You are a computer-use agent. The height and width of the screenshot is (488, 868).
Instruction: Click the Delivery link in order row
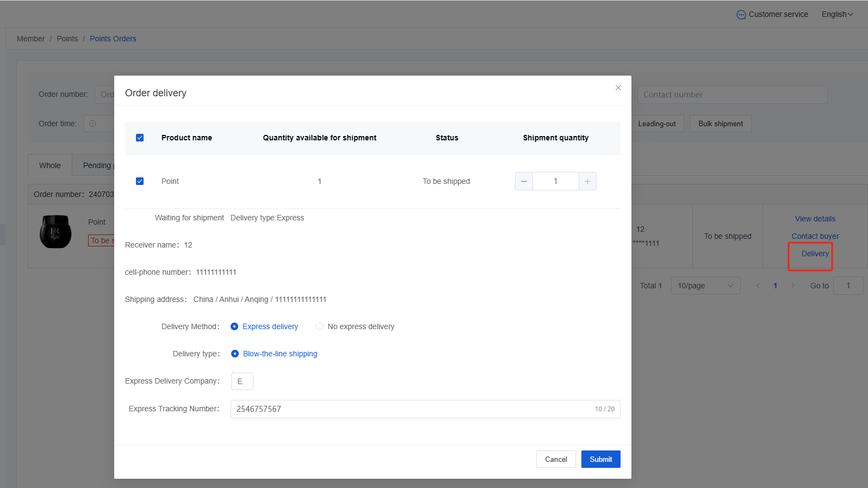(815, 254)
